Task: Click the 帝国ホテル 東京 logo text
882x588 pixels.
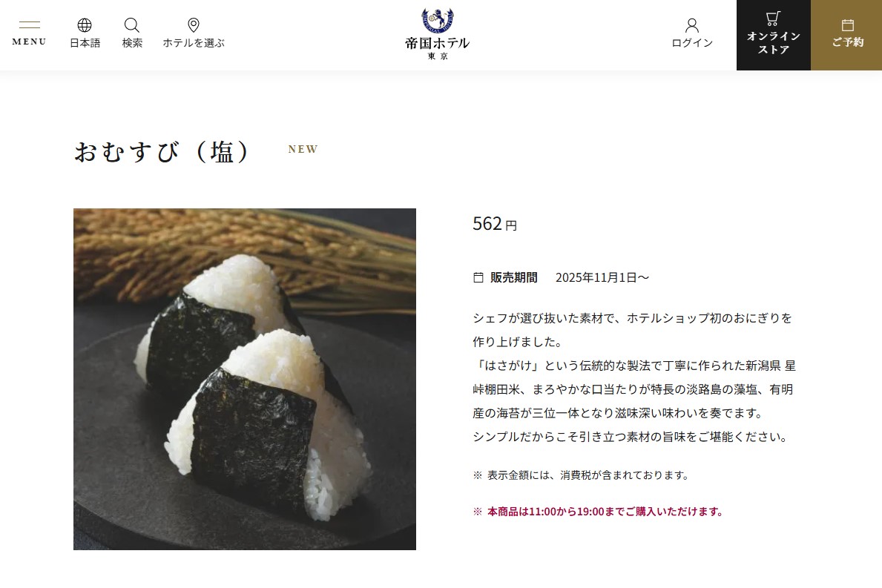Action: (x=437, y=48)
